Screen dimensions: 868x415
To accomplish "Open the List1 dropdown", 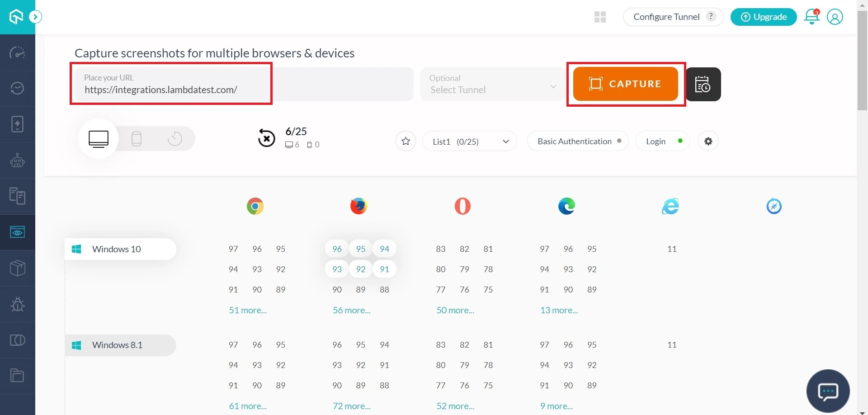I will [469, 141].
